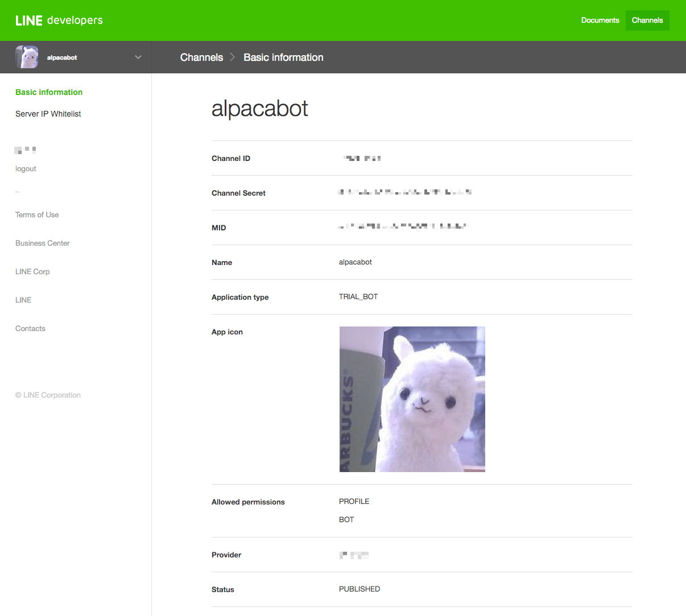Select Basic information in the sidebar

(x=49, y=92)
